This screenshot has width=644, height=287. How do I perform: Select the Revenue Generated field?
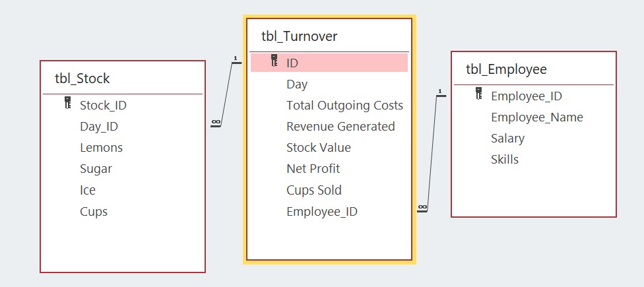pos(340,127)
